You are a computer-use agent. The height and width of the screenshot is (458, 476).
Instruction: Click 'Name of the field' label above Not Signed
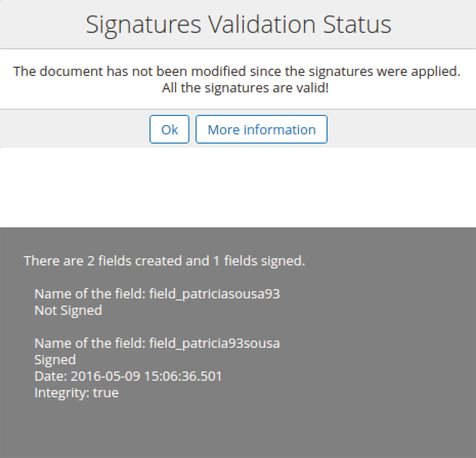click(x=90, y=294)
